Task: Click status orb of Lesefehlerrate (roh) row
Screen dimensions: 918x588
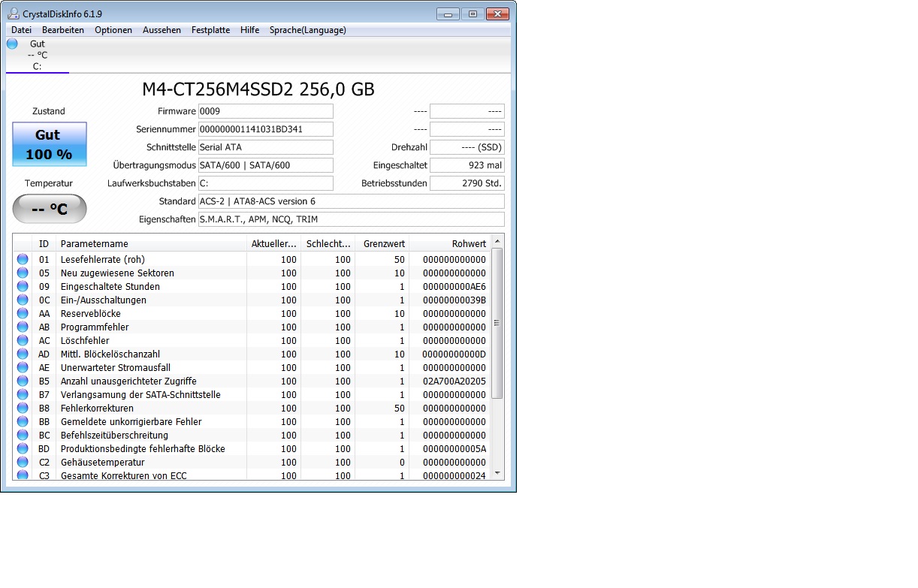Action: point(23,259)
